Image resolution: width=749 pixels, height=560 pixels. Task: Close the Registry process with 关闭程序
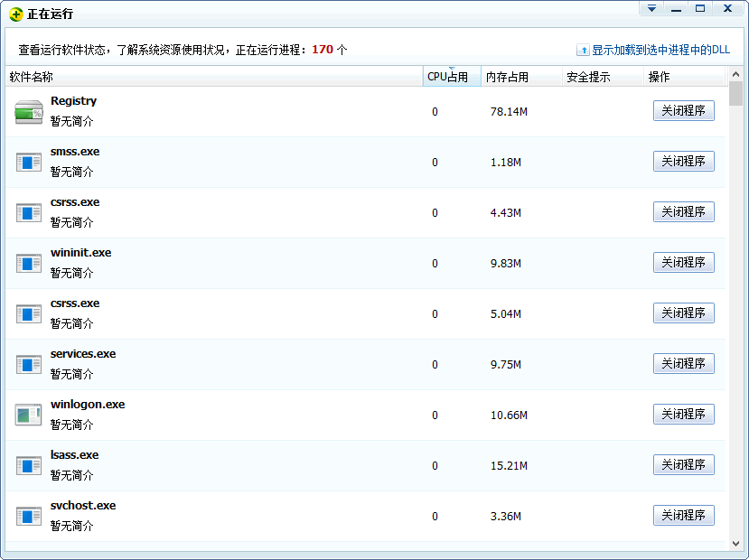[684, 111]
